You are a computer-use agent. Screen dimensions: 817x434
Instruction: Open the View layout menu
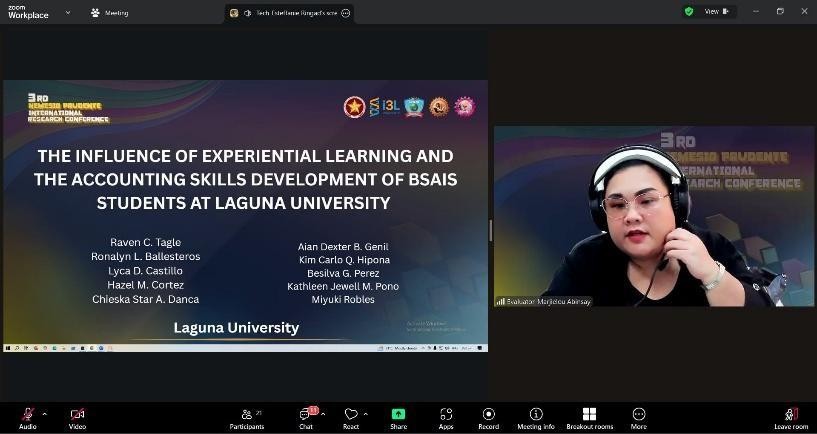[716, 11]
